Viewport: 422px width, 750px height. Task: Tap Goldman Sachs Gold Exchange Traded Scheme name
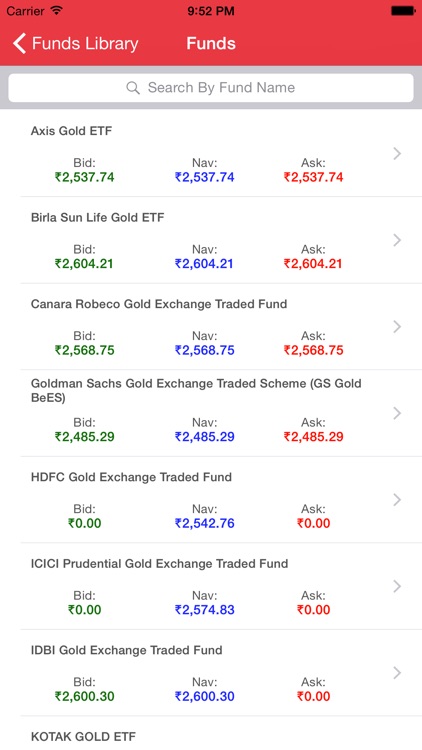tap(196, 390)
